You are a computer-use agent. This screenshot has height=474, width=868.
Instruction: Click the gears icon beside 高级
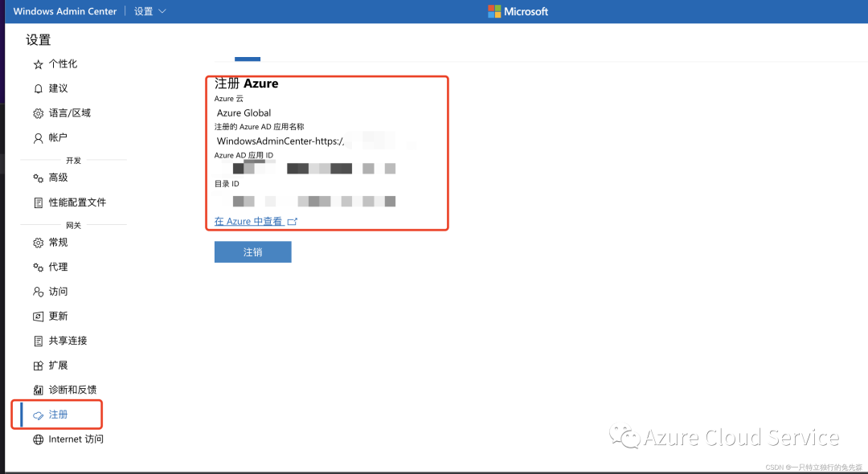tap(39, 178)
